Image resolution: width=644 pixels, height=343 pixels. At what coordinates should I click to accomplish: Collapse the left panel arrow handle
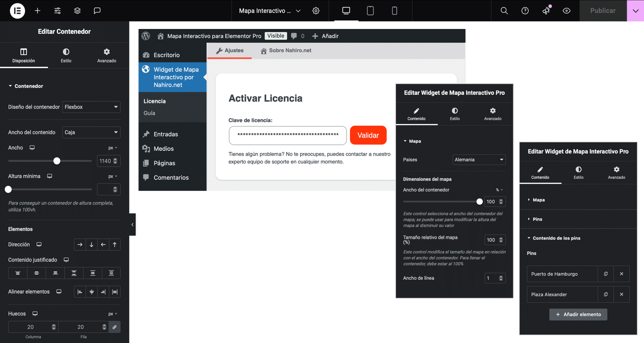point(132,225)
